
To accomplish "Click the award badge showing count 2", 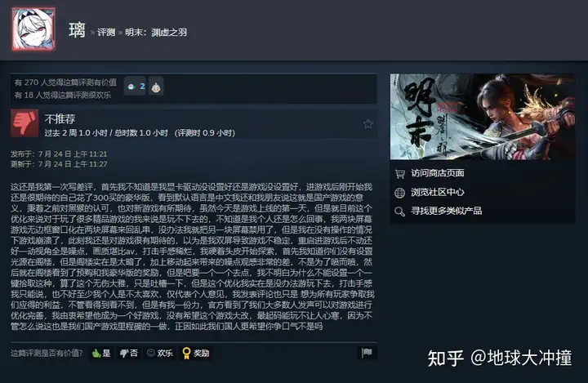I will click(135, 87).
